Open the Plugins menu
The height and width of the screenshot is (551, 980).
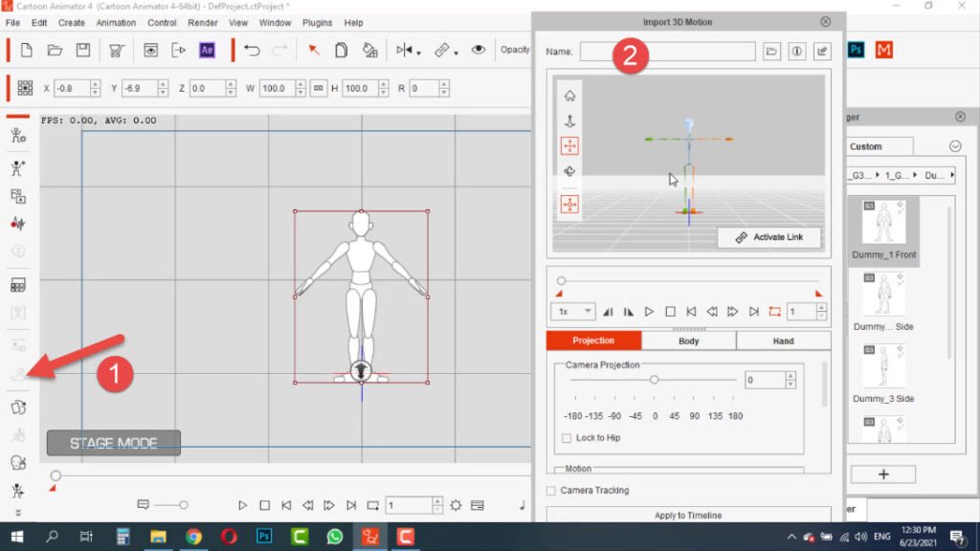tap(317, 23)
